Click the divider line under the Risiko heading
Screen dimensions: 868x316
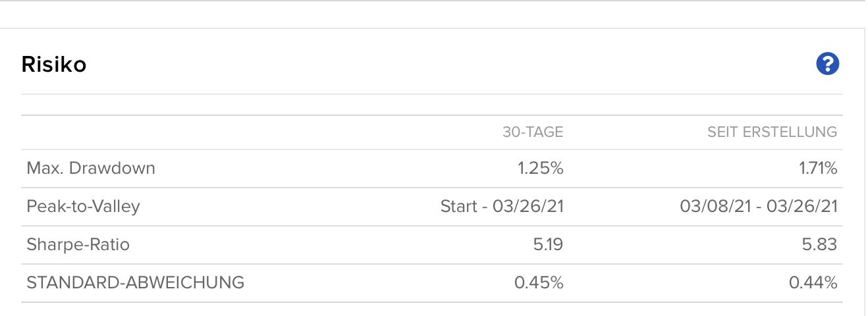click(432, 94)
